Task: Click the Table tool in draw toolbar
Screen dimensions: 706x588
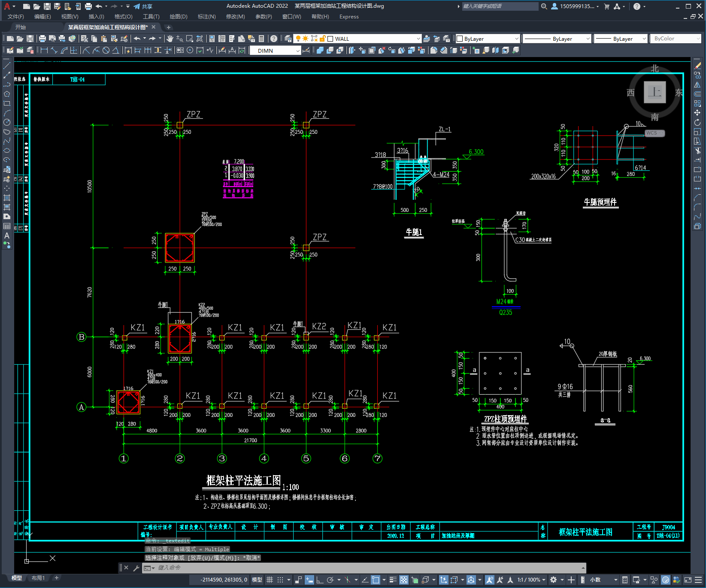Action: 7,226
